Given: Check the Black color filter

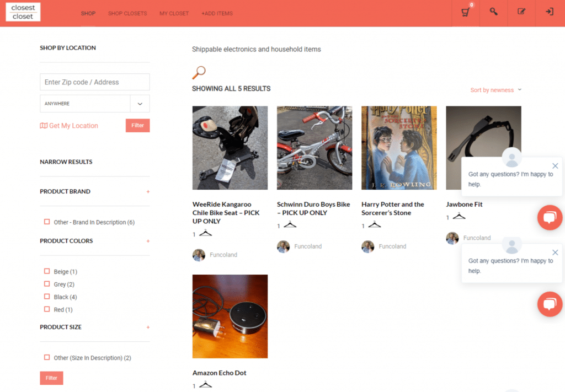Looking at the screenshot, I should (47, 297).
